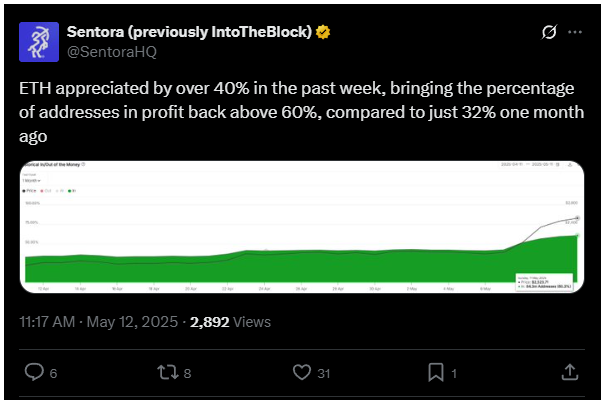Open the Sentora (previously IntoTheBlock) display name

coord(189,32)
